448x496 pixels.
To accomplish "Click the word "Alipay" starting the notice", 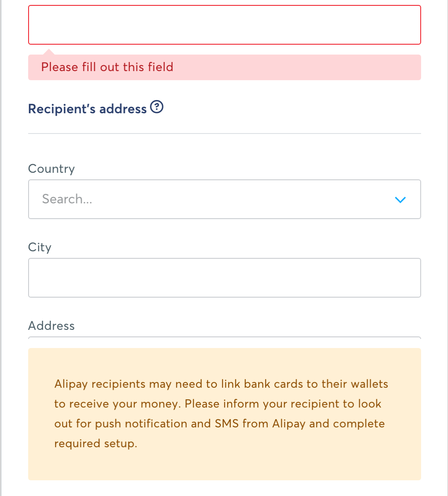I will tap(71, 384).
